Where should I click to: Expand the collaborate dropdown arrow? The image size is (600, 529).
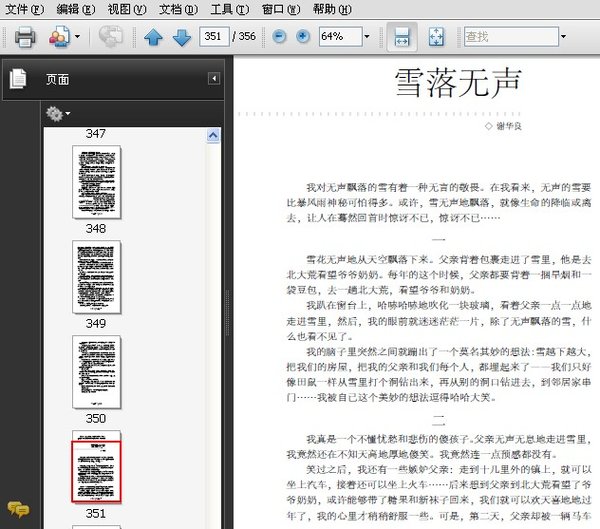(x=77, y=37)
